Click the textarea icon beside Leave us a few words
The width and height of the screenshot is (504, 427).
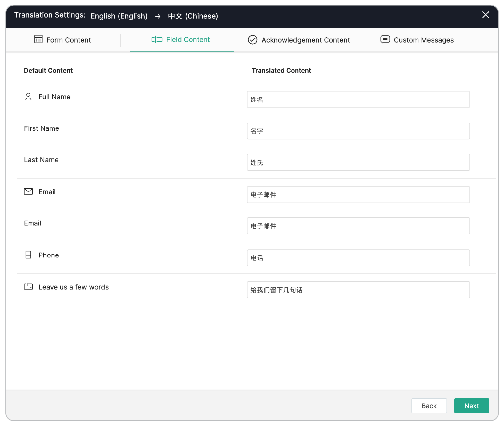pyautogui.click(x=28, y=287)
